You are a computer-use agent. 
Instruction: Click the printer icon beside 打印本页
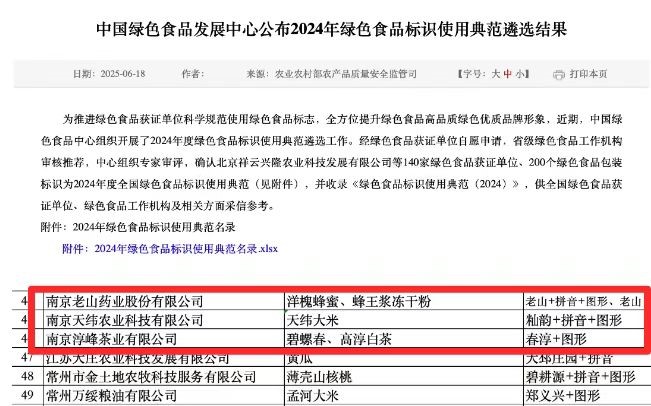(x=559, y=74)
